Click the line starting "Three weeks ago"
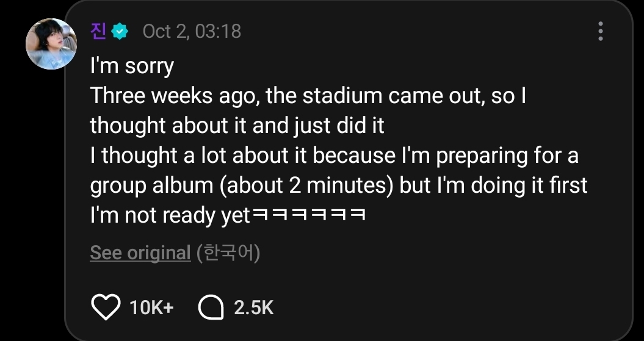This screenshot has height=341, width=644. click(x=308, y=96)
